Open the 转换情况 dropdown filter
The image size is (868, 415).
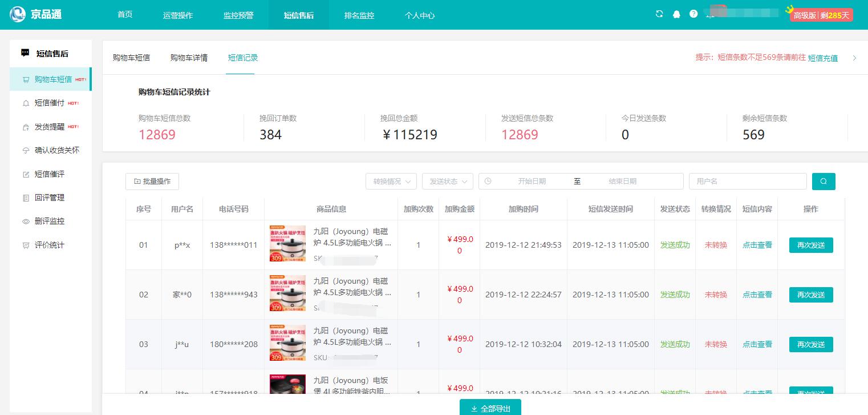click(x=391, y=182)
